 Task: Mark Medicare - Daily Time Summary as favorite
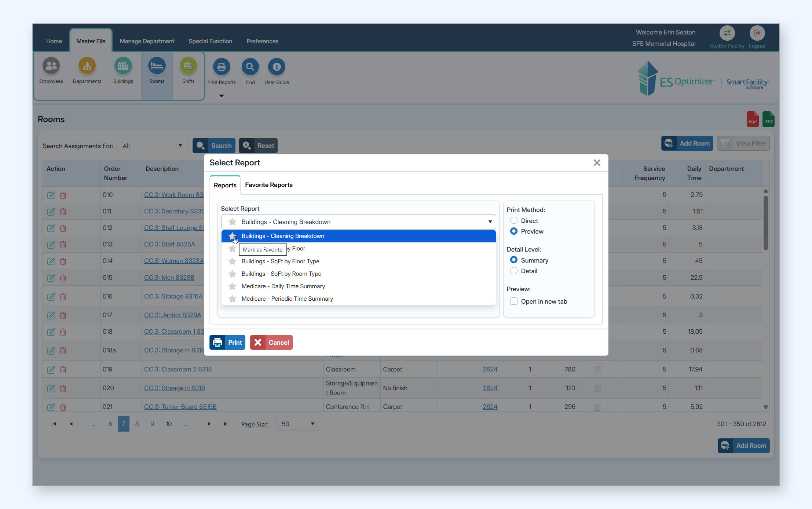(232, 286)
